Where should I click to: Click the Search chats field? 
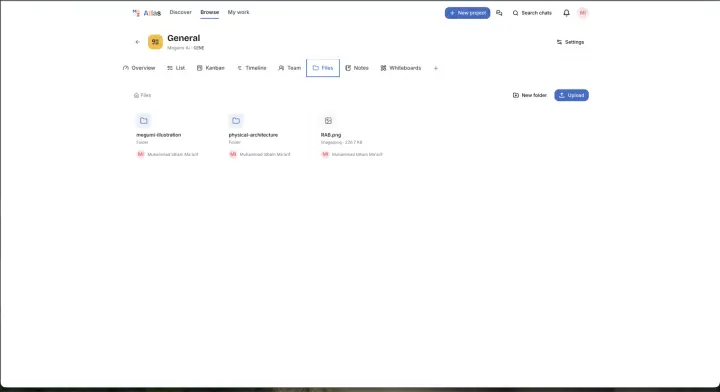(x=532, y=13)
